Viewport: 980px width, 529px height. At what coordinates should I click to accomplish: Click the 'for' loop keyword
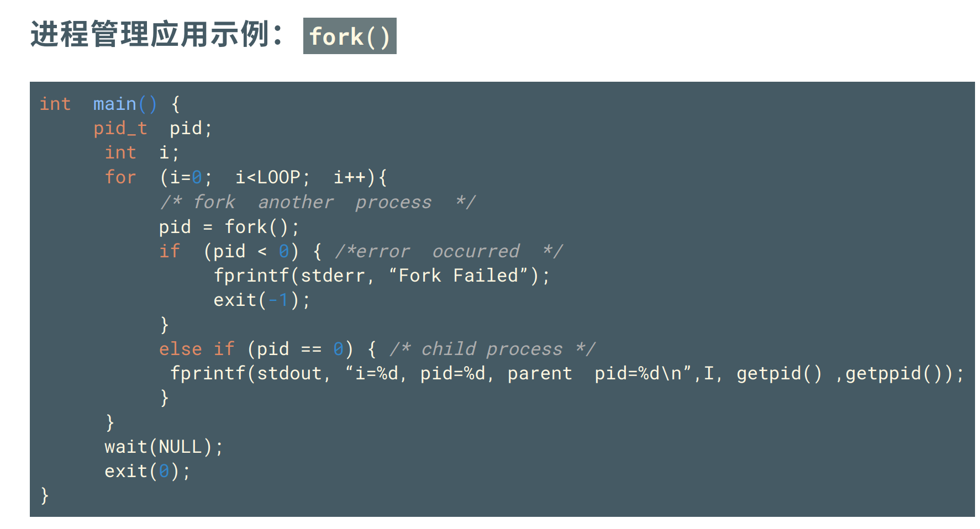tap(120, 177)
